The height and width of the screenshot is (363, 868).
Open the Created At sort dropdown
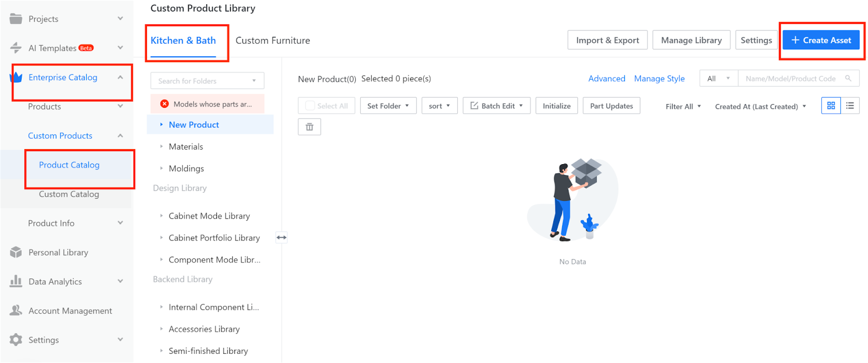[x=760, y=107]
